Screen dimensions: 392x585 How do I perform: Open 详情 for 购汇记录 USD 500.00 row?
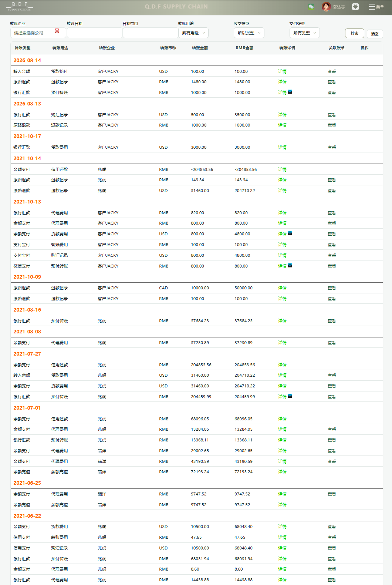[x=282, y=115]
